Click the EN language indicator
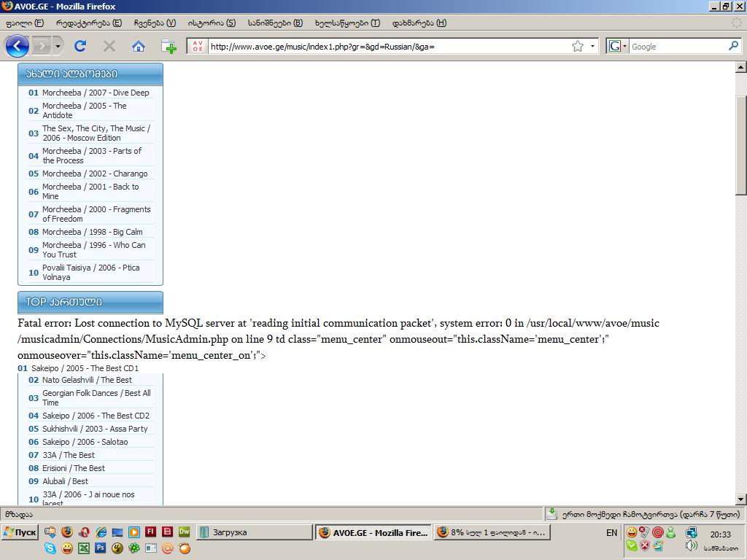Viewport: 747px width, 560px height. 612,533
